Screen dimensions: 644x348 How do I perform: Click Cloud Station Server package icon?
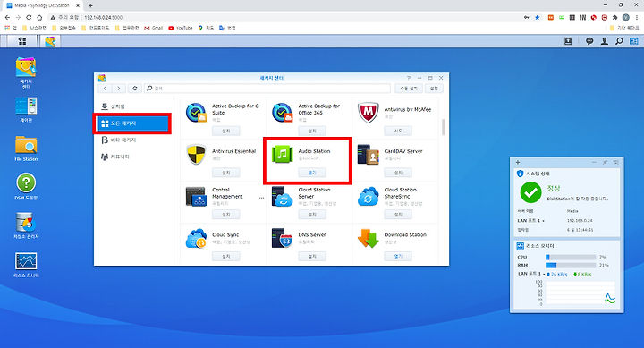click(x=282, y=197)
